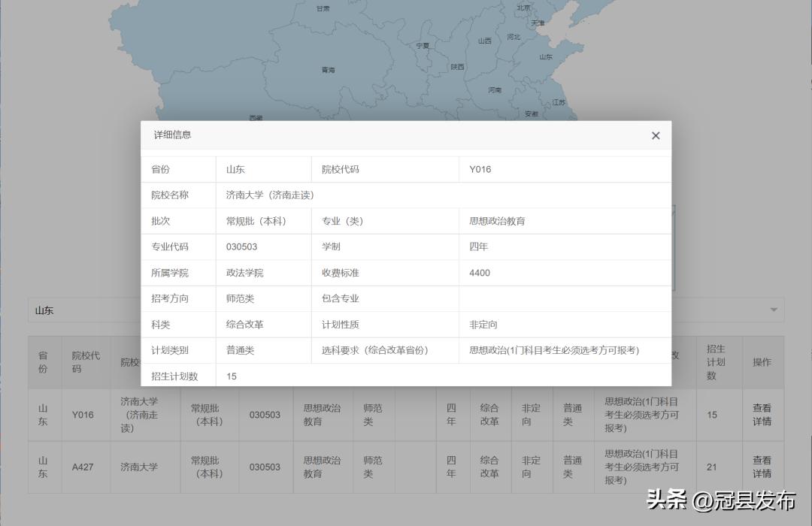Click 济南大学 name in the A427 row
The height and width of the screenshot is (526, 812).
tap(139, 467)
